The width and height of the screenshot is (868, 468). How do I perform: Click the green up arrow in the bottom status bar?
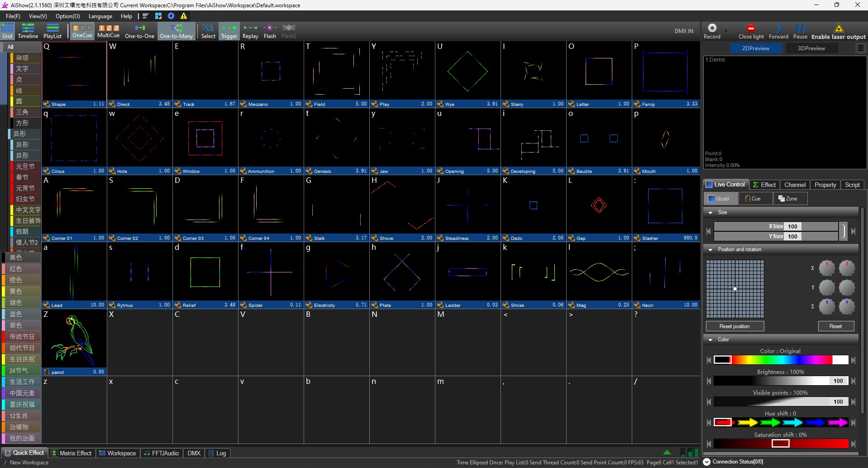click(x=667, y=452)
